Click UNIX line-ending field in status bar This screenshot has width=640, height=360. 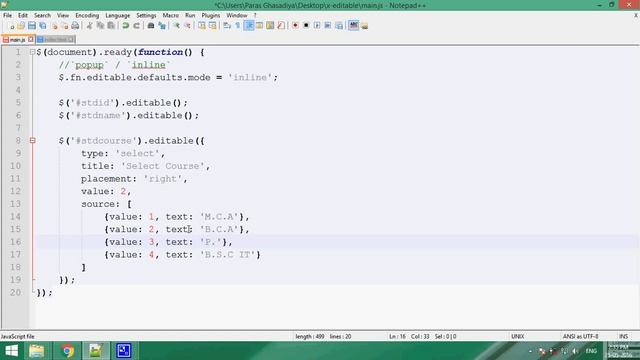[x=518, y=336]
